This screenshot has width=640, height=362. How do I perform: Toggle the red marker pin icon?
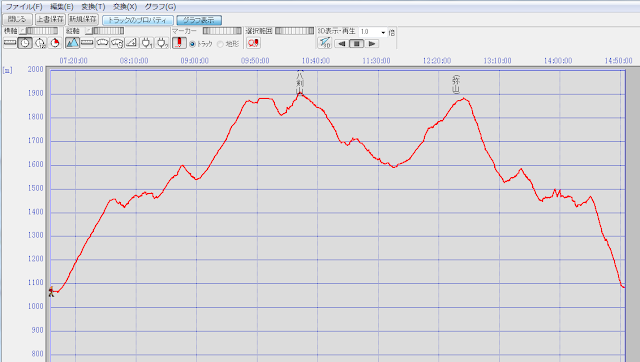[x=179, y=42]
